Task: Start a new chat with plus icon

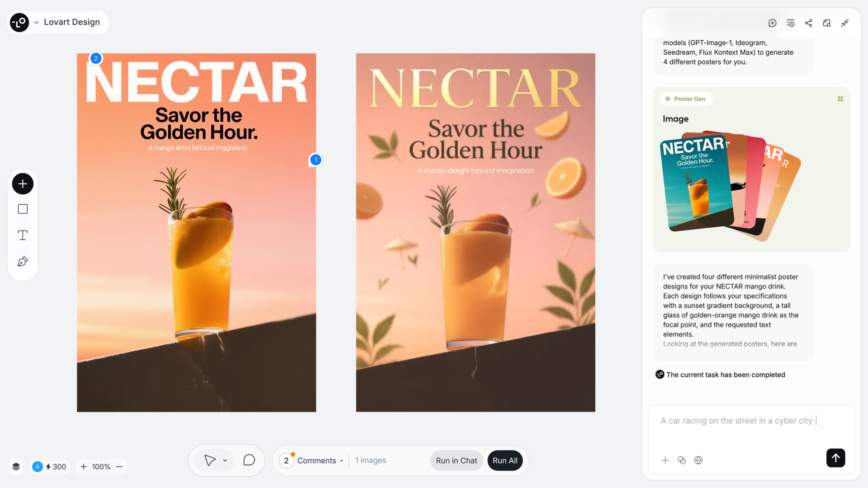Action: point(772,23)
